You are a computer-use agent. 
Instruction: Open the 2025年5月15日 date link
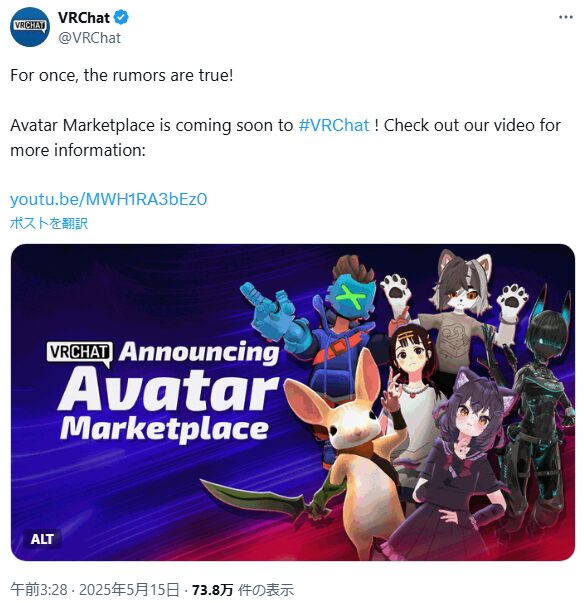(x=129, y=590)
